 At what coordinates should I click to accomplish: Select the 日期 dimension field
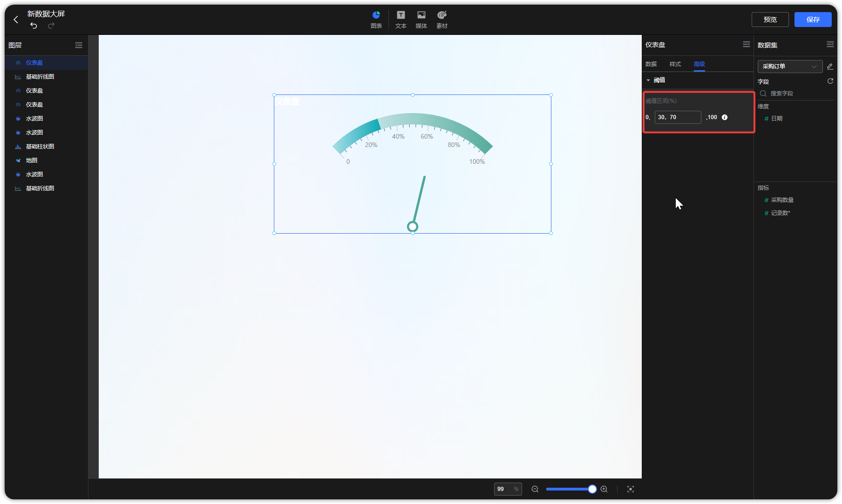[x=776, y=119]
